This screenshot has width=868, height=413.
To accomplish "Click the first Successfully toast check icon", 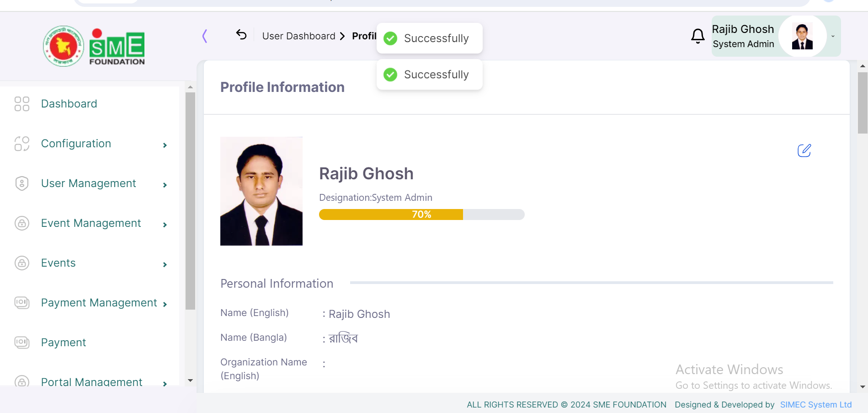I will pyautogui.click(x=390, y=38).
